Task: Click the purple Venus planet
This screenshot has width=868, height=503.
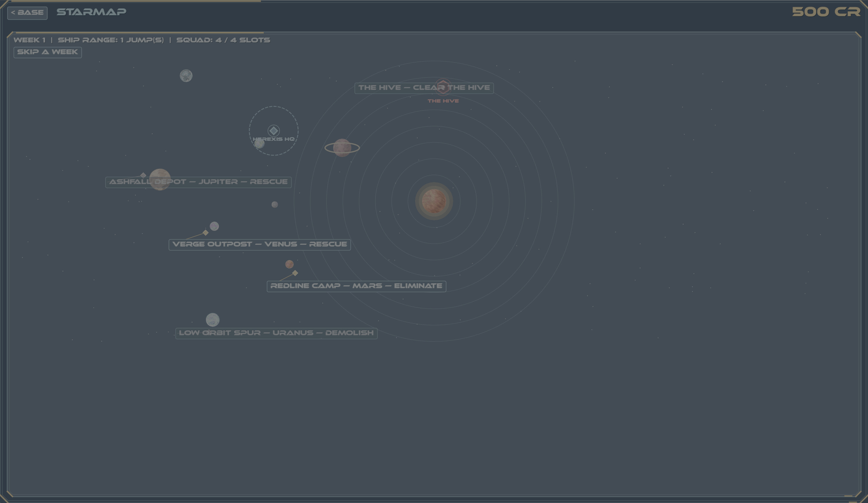Action: click(x=214, y=226)
